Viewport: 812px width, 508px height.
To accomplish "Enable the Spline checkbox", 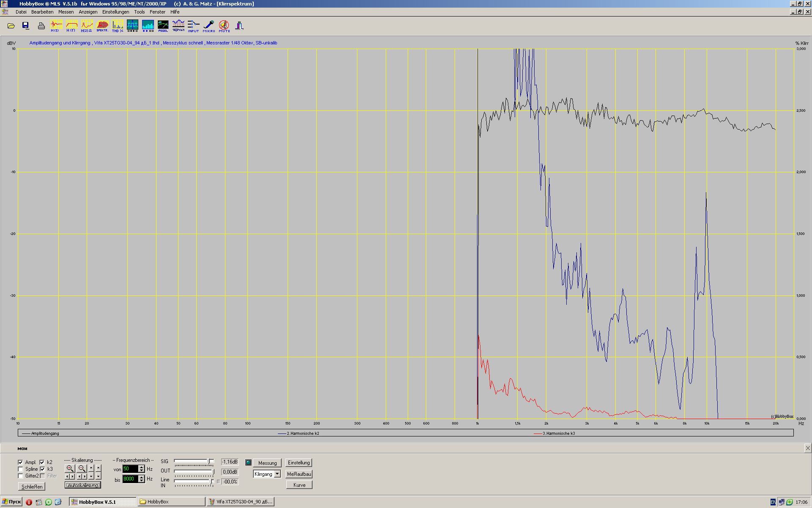I will click(x=20, y=469).
